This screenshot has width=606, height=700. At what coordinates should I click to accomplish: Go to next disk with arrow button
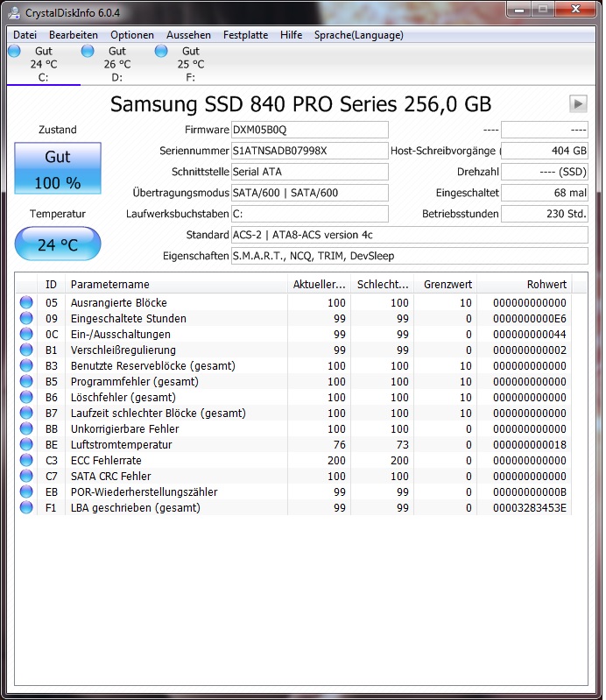[578, 104]
